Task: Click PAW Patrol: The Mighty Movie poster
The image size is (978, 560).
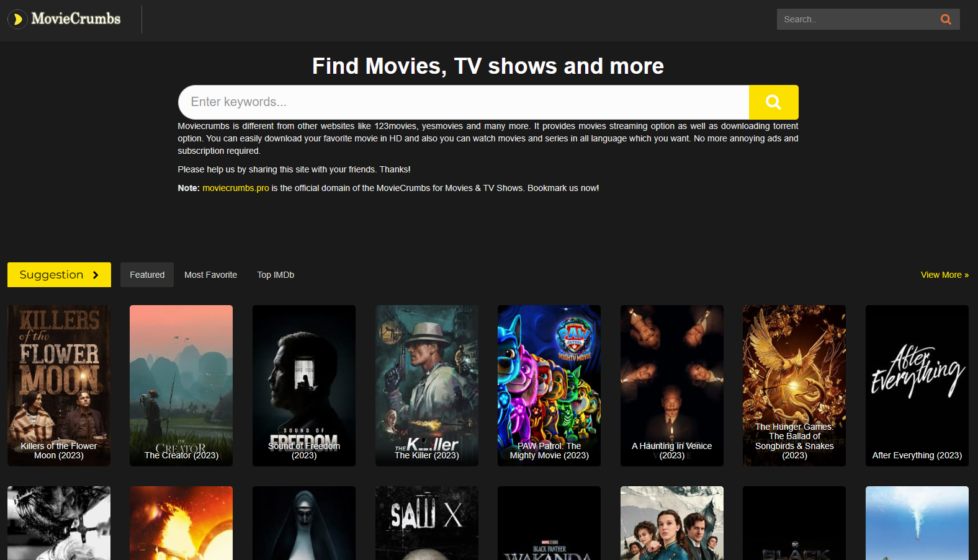Action: pyautogui.click(x=549, y=385)
